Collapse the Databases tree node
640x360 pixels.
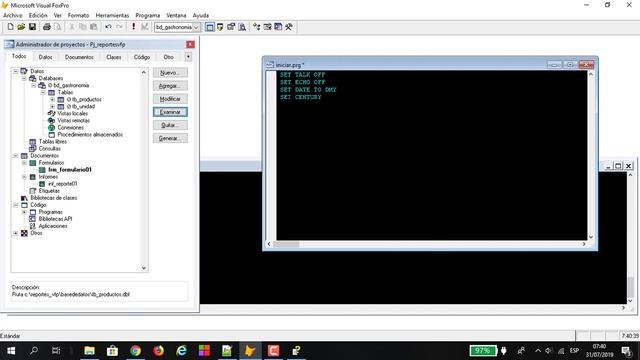click(x=24, y=78)
